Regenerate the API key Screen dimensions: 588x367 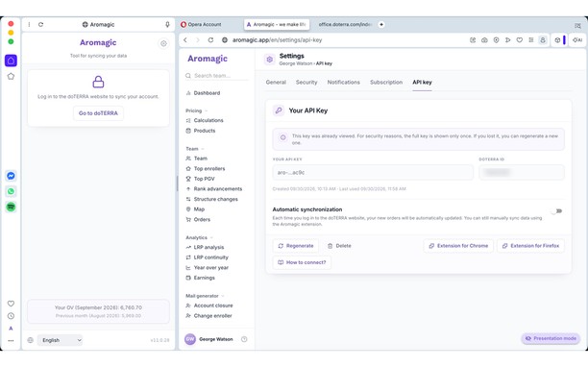pyautogui.click(x=296, y=246)
